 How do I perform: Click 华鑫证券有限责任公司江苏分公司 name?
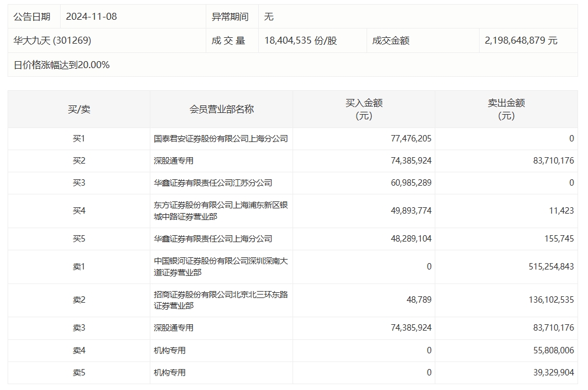coord(213,183)
